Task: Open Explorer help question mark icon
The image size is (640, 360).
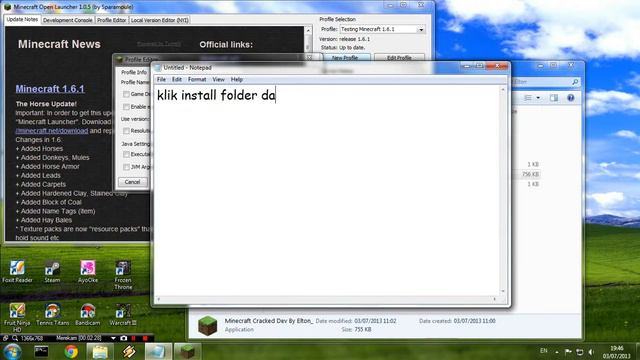Action: [571, 98]
